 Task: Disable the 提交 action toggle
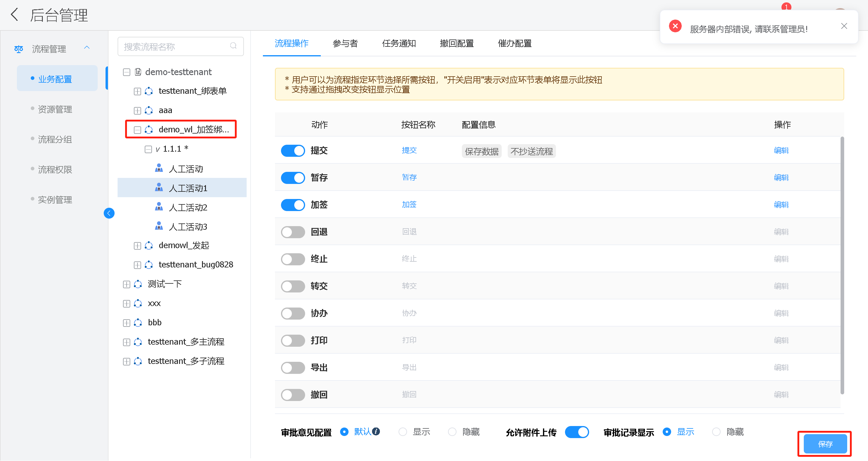[x=292, y=151]
